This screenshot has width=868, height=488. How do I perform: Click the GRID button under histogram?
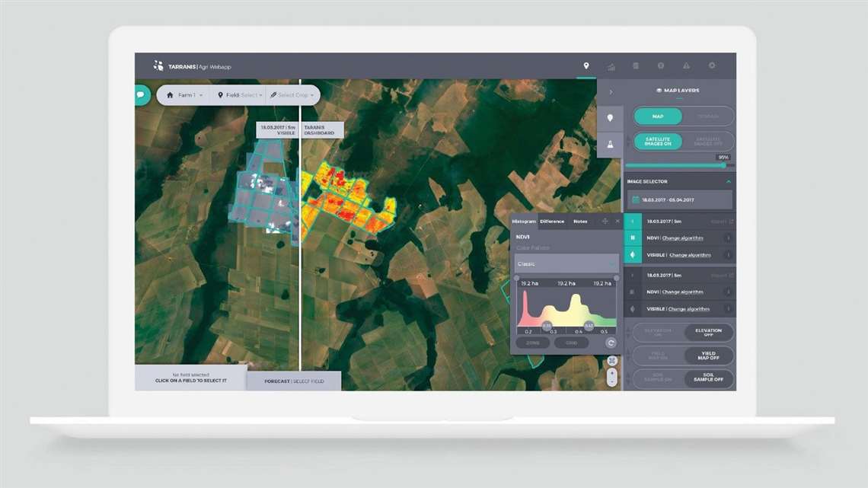[571, 343]
